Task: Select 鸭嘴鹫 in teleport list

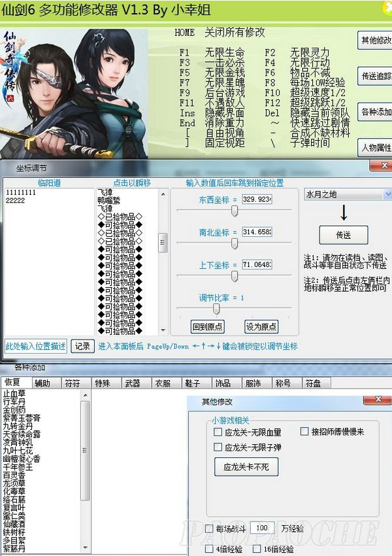Action: tap(109, 201)
